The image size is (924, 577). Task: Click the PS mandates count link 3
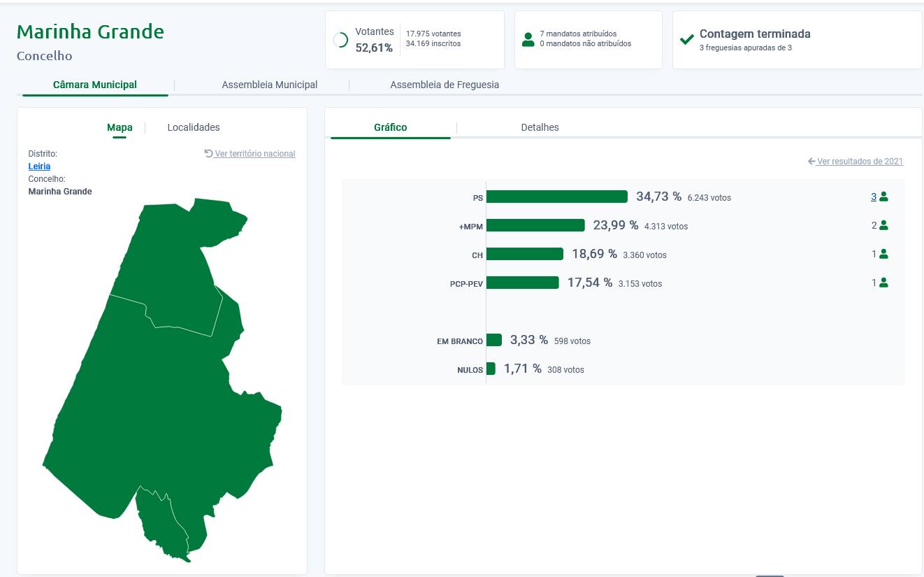[x=874, y=197]
